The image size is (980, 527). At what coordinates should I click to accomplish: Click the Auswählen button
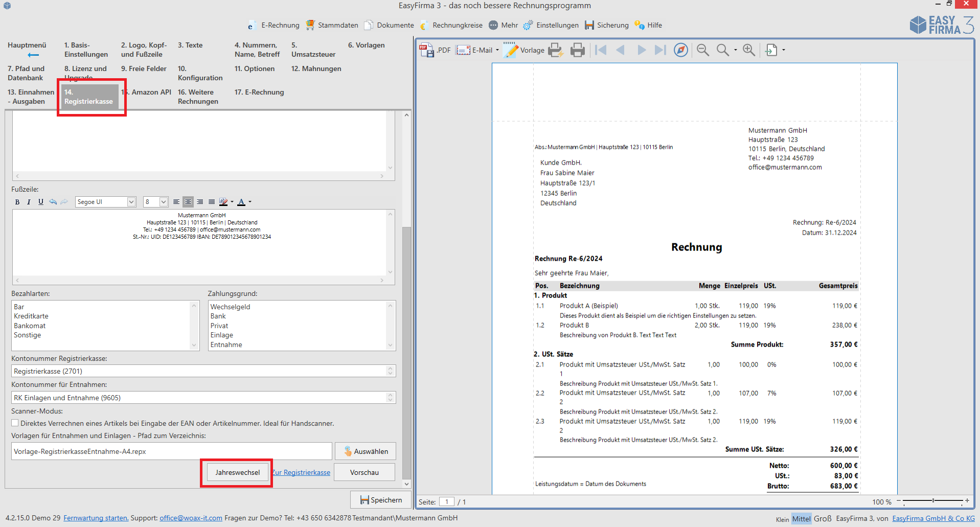point(366,451)
